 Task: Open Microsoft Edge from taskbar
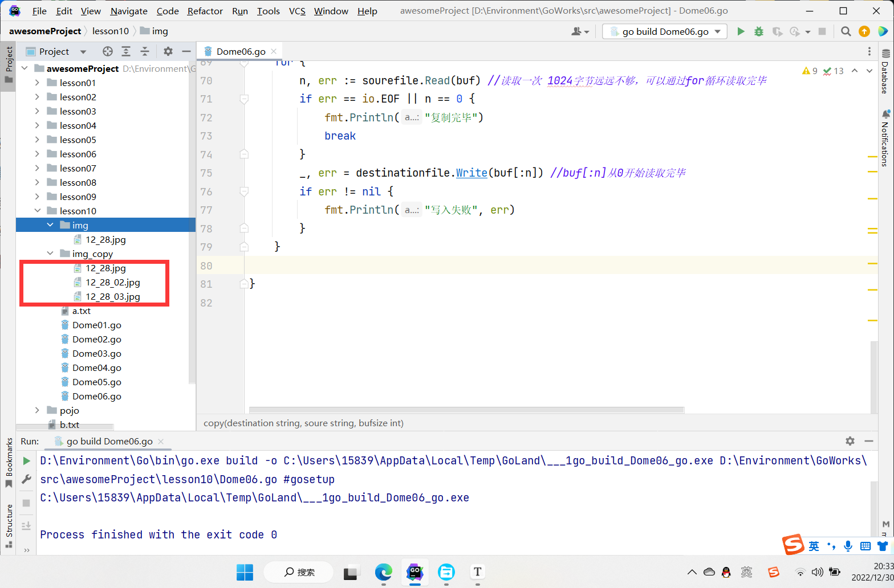tap(383, 572)
